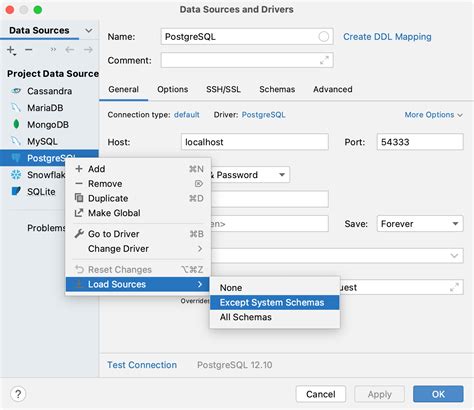The height and width of the screenshot is (410, 474).
Task: Expand the Change Driver submenu arrow
Action: pyautogui.click(x=200, y=249)
